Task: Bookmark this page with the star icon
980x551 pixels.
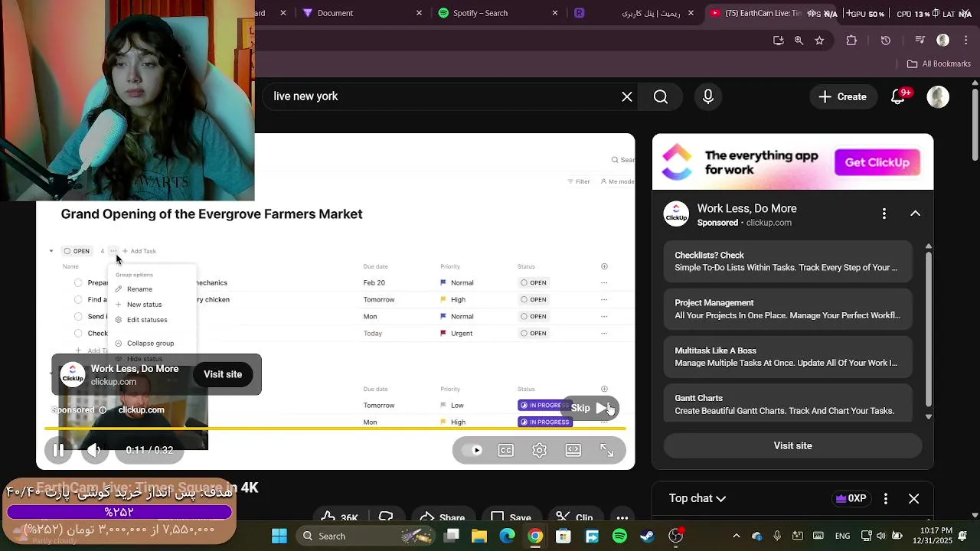Action: pyautogui.click(x=819, y=41)
